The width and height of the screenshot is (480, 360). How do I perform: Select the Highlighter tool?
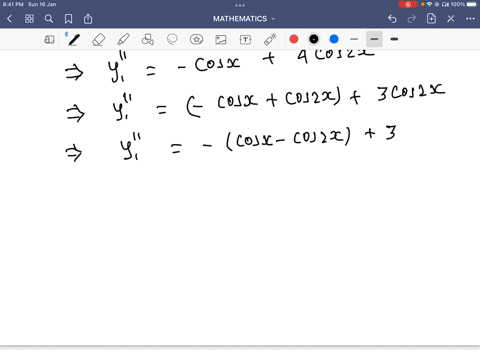[x=123, y=40]
